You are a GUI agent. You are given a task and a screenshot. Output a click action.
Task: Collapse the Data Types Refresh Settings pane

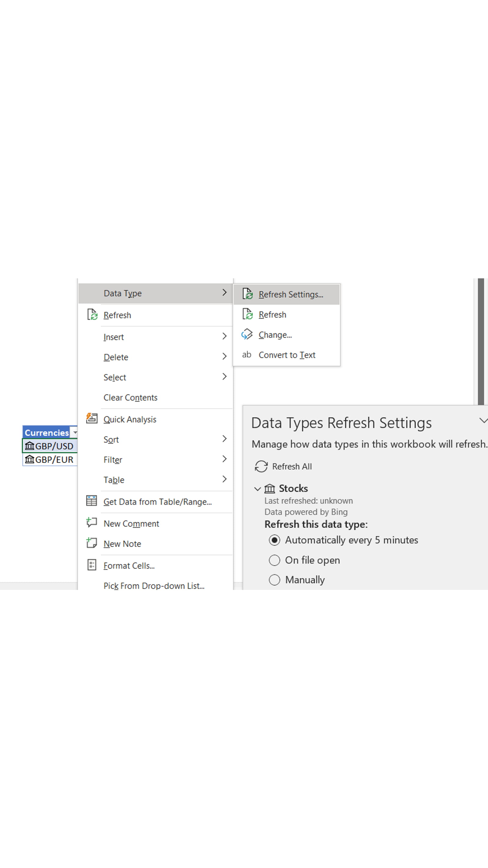pyautogui.click(x=484, y=420)
